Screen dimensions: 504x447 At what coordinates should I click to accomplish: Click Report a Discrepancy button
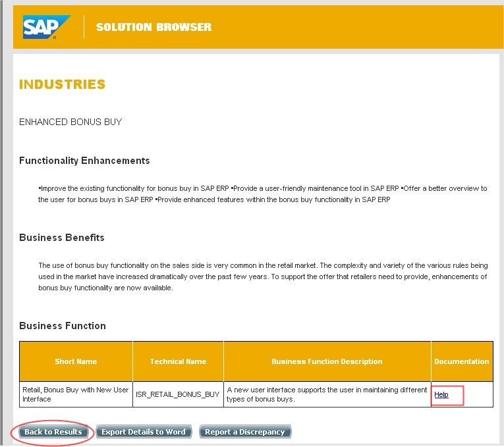tap(245, 432)
